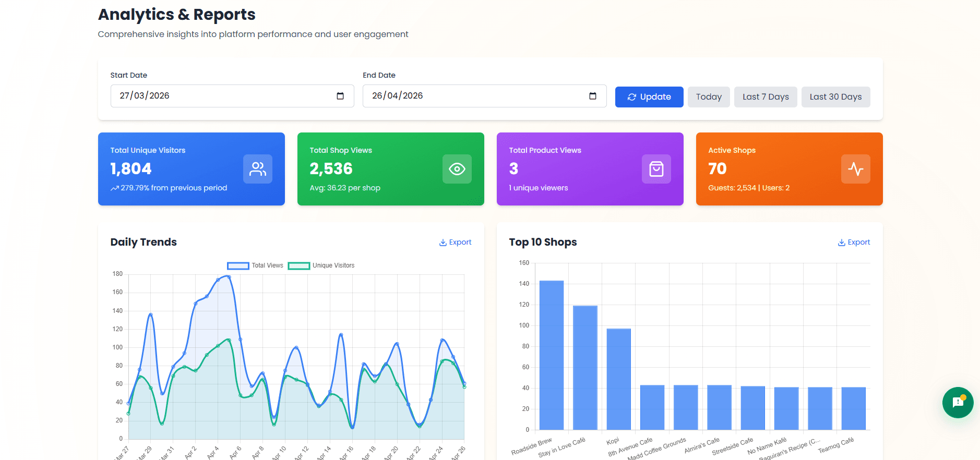Open the End Date calendar picker icon
This screenshot has width=980, height=460.
pyautogui.click(x=593, y=96)
